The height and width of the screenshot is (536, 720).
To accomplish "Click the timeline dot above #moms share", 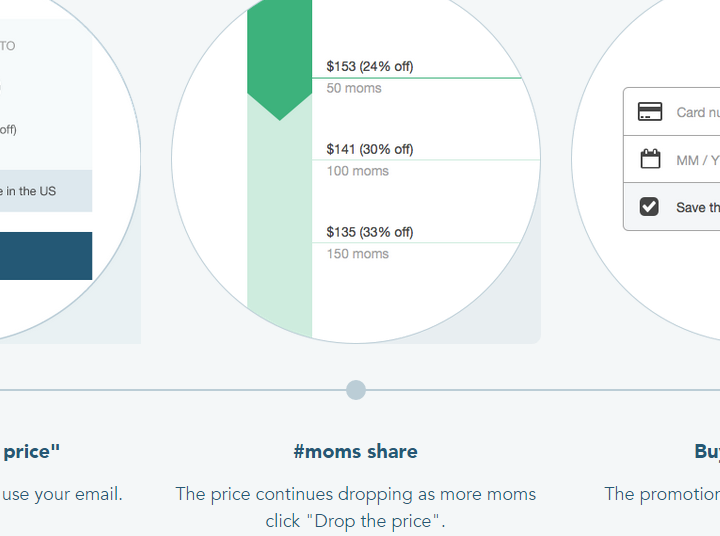I will (356, 390).
